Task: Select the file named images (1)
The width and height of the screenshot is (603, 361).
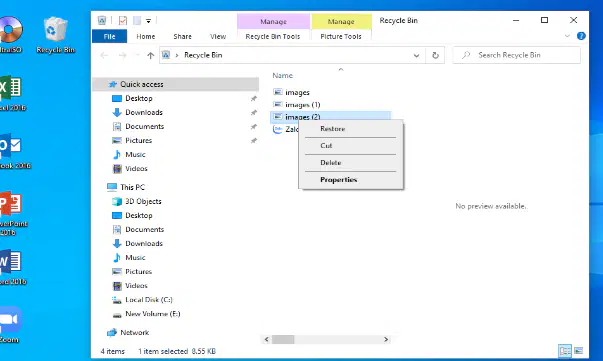Action: tap(302, 105)
